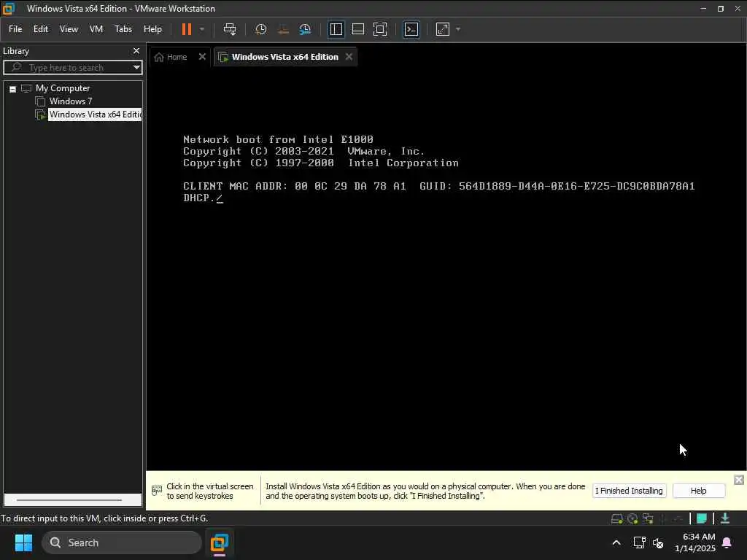Image resolution: width=747 pixels, height=560 pixels.
Task: Close the Windows Vista x64 Edition tab
Action: coord(349,57)
